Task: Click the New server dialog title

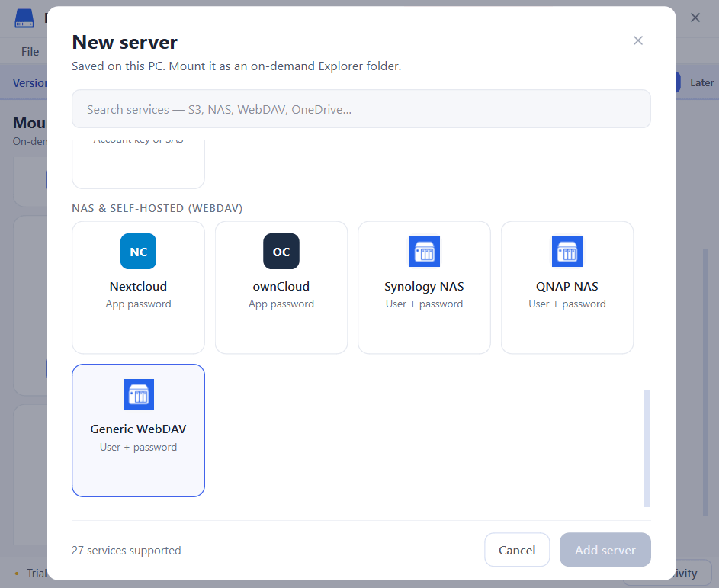Action: 125,42
